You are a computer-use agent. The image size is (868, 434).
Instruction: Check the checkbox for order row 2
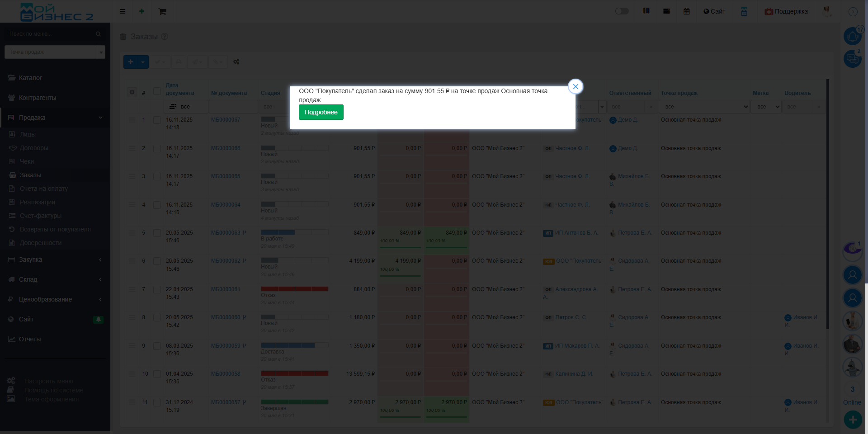click(157, 148)
